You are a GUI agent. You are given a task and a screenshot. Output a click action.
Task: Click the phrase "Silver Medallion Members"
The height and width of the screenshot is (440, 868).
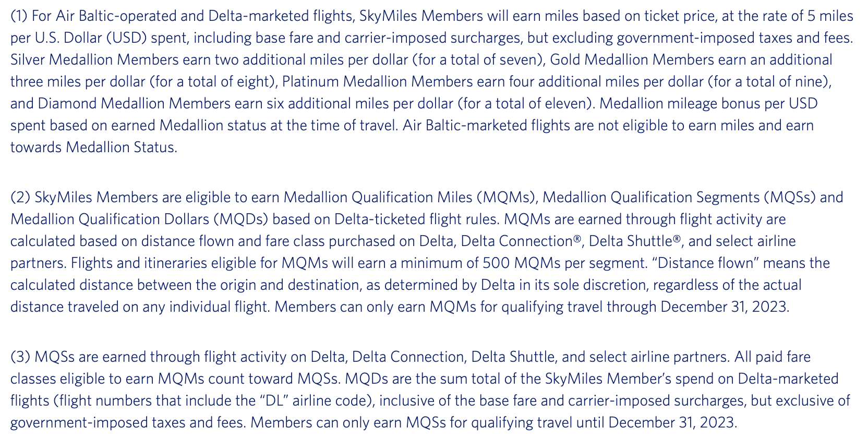pyautogui.click(x=94, y=60)
